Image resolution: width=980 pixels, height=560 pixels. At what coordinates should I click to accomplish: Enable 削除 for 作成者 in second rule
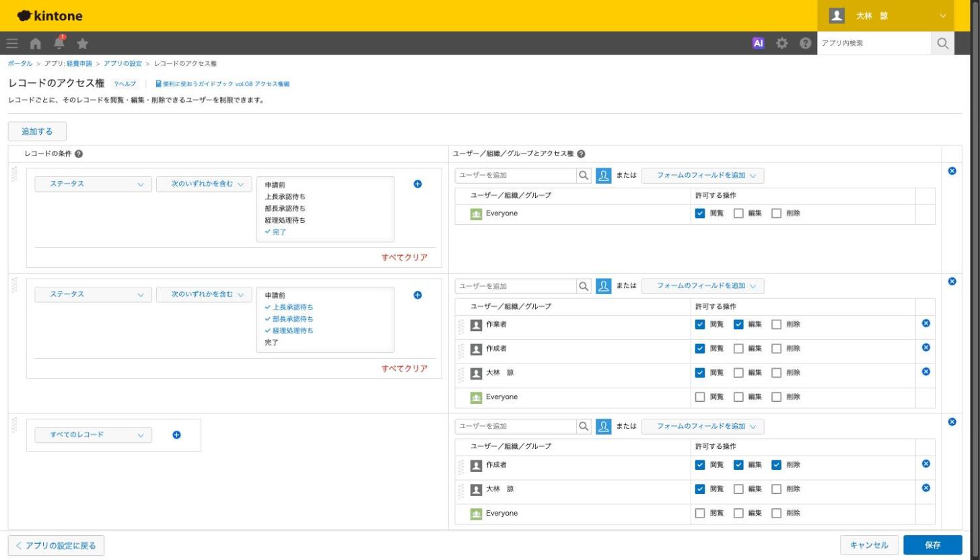point(776,349)
